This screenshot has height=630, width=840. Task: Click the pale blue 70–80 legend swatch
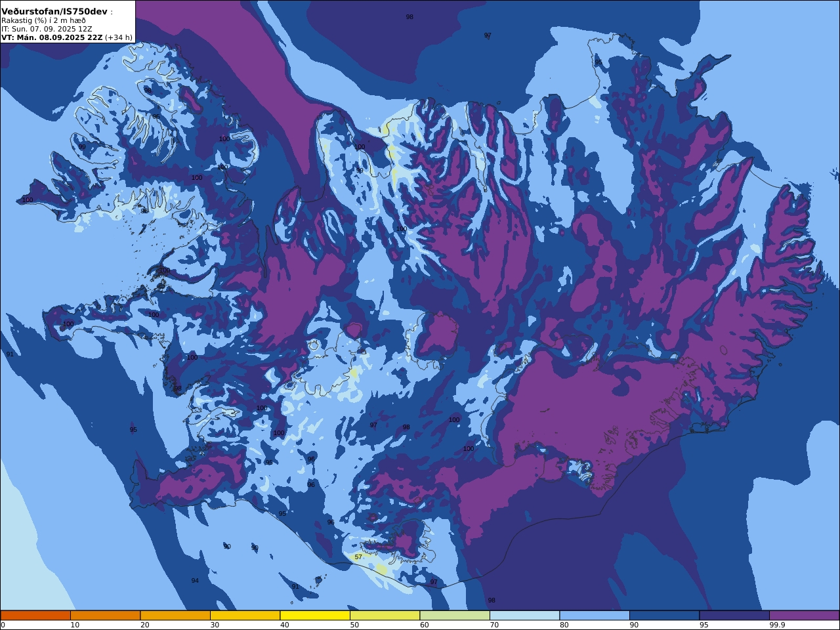[524, 616]
